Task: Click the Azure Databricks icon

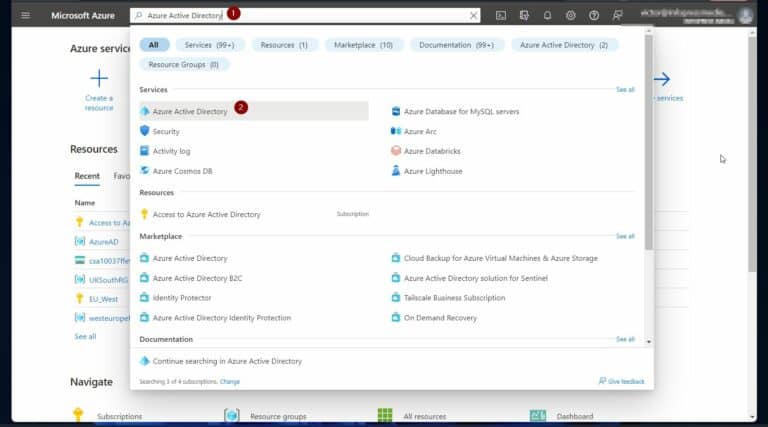Action: [x=396, y=150]
